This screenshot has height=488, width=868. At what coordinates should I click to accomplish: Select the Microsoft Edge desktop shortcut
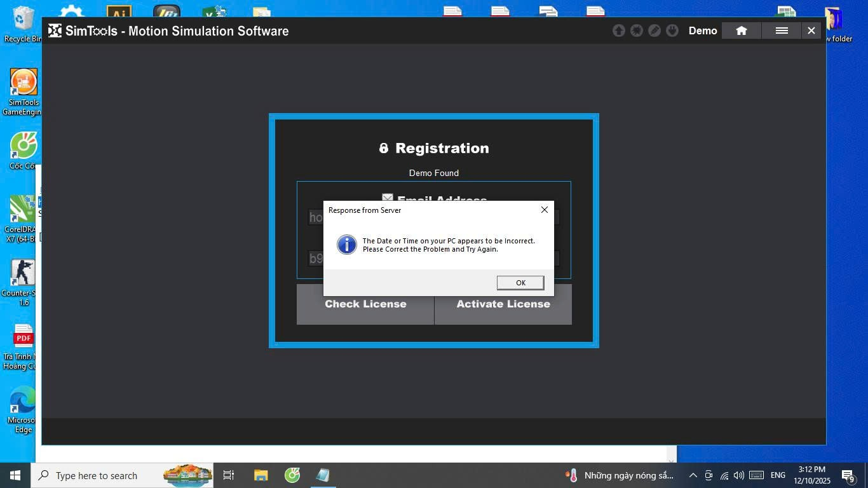tap(24, 410)
